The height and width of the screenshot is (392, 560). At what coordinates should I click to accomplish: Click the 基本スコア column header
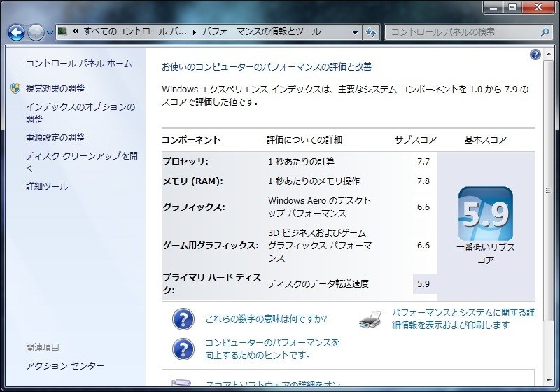(x=486, y=139)
